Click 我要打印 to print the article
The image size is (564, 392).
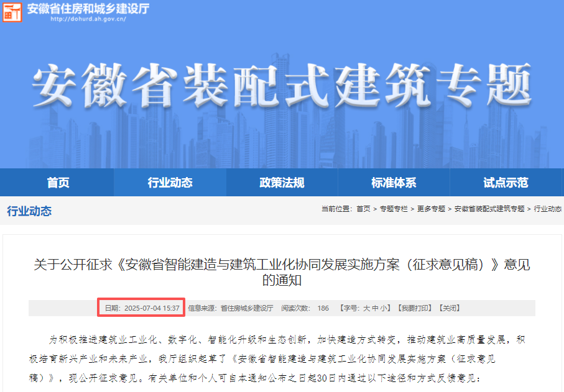click(x=415, y=308)
